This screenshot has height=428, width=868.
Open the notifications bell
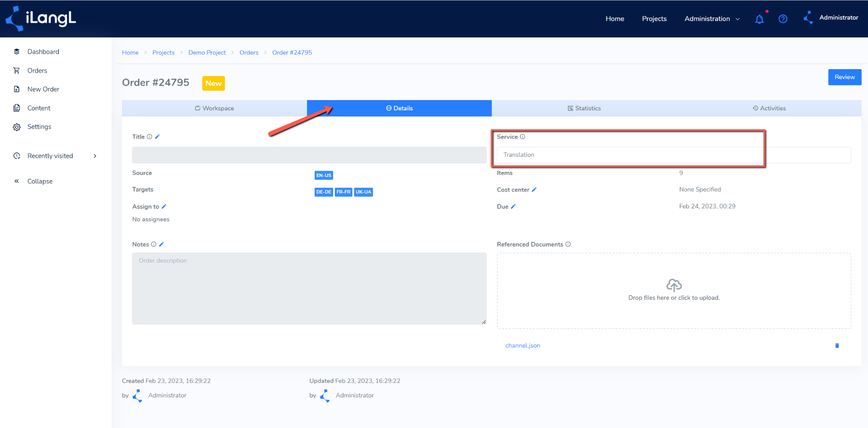[759, 19]
